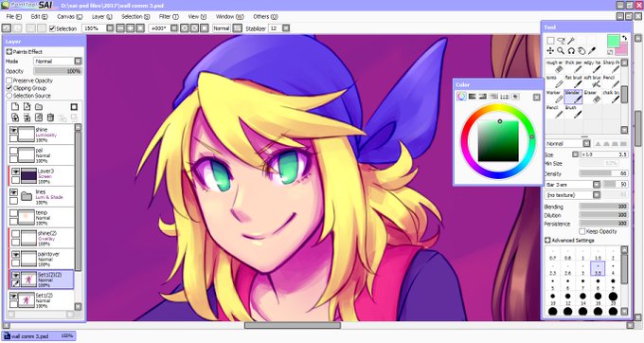Click the foreground green color swatch
644x343 pixels.
(613, 41)
